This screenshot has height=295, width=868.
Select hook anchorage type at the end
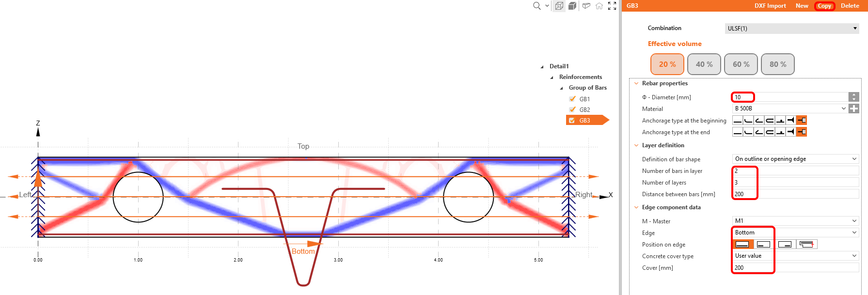click(x=759, y=132)
